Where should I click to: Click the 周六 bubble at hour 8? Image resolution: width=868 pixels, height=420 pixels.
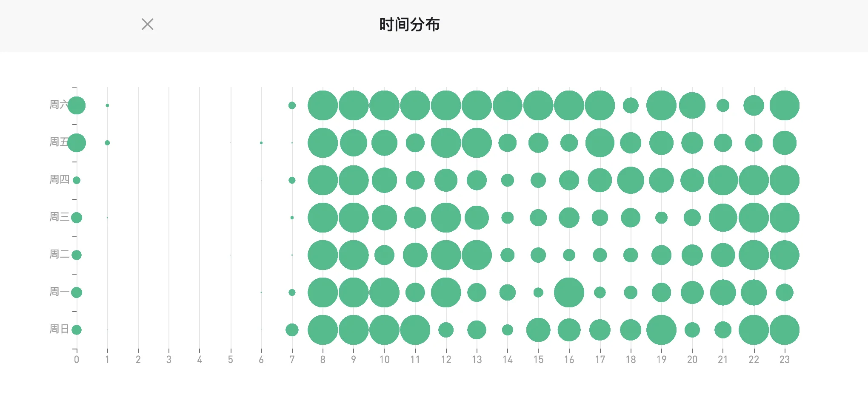(x=323, y=105)
